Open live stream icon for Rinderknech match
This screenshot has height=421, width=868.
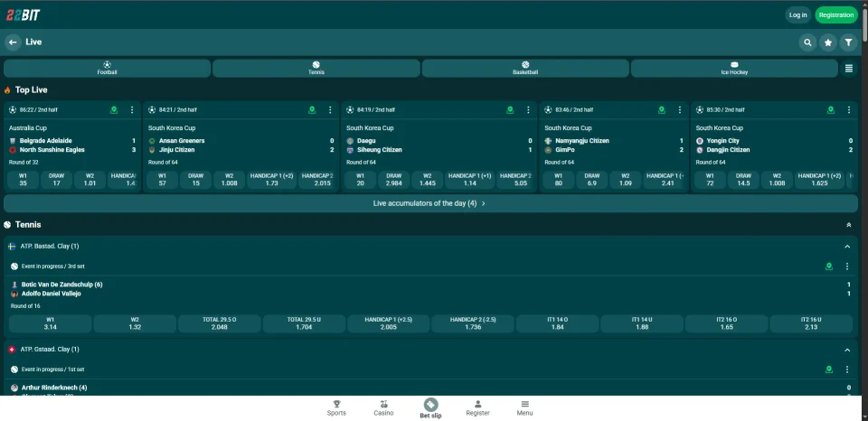[829, 370]
